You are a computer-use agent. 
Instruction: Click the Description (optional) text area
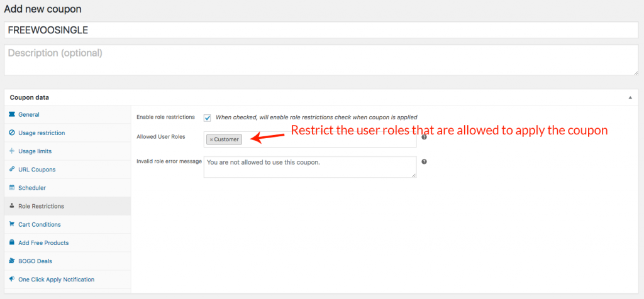coord(321,60)
